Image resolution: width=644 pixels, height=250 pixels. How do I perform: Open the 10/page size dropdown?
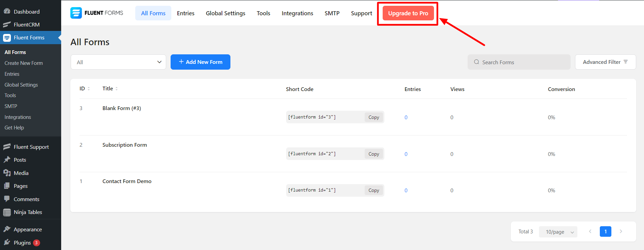tap(558, 232)
